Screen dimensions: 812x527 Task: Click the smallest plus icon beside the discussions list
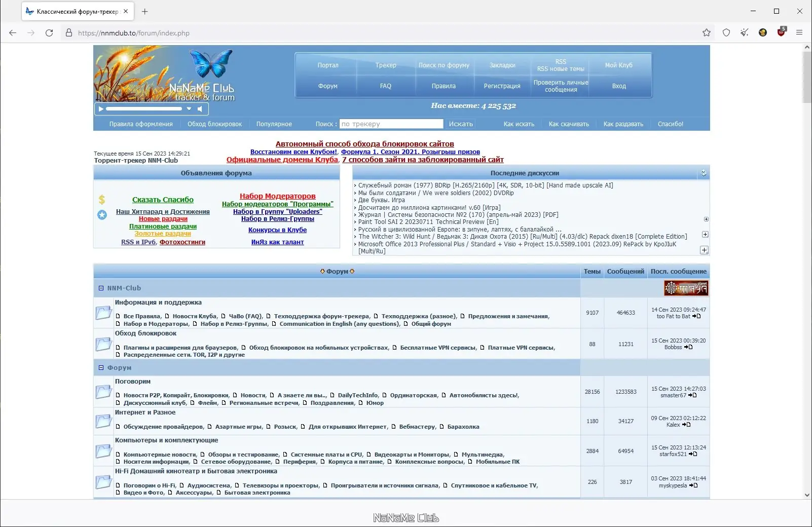(706, 219)
